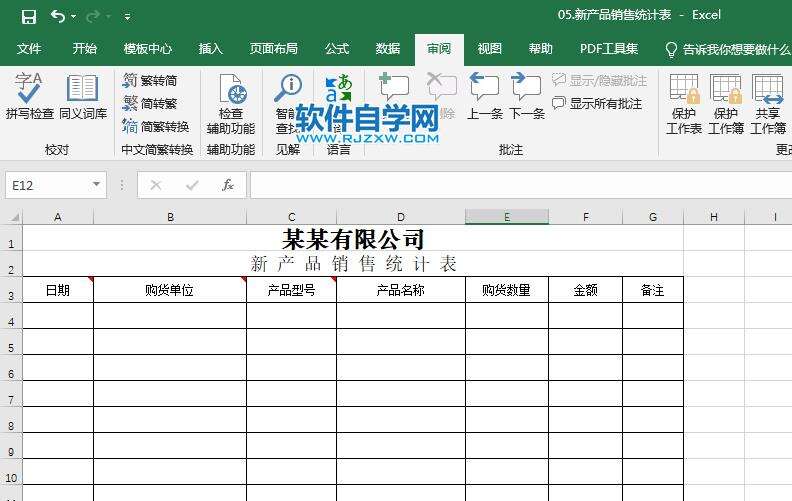Click the 某某有限公司 title cell
The width and height of the screenshot is (792, 501).
click(353, 238)
